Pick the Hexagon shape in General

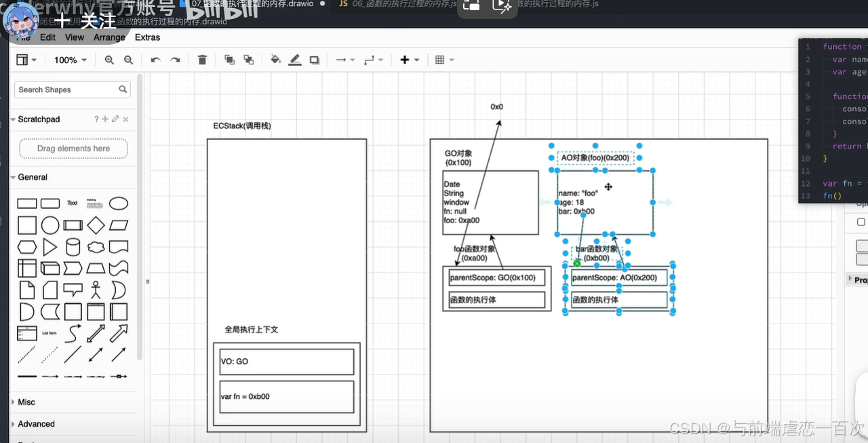(27, 247)
